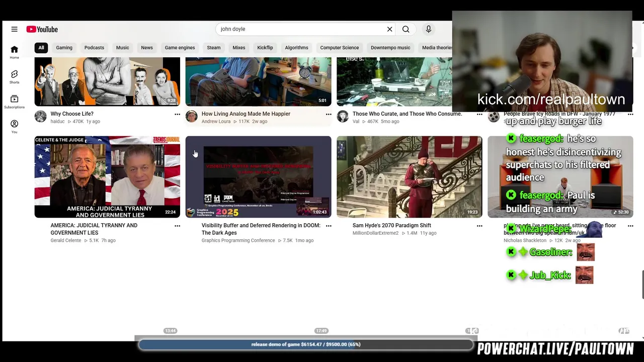Screen dimensions: 644x362
Task: Open Andrew Loura channel avatar
Action: (191, 117)
